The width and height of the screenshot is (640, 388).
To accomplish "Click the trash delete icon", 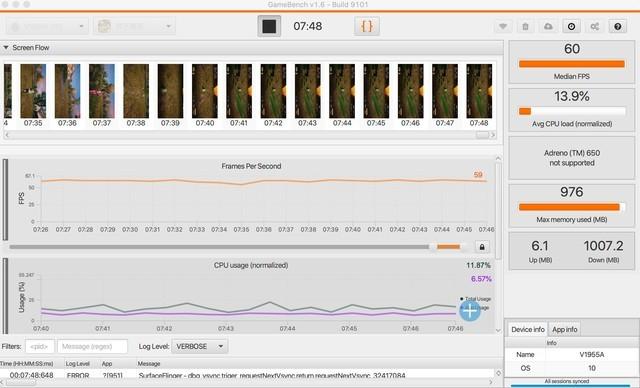I will point(525,27).
